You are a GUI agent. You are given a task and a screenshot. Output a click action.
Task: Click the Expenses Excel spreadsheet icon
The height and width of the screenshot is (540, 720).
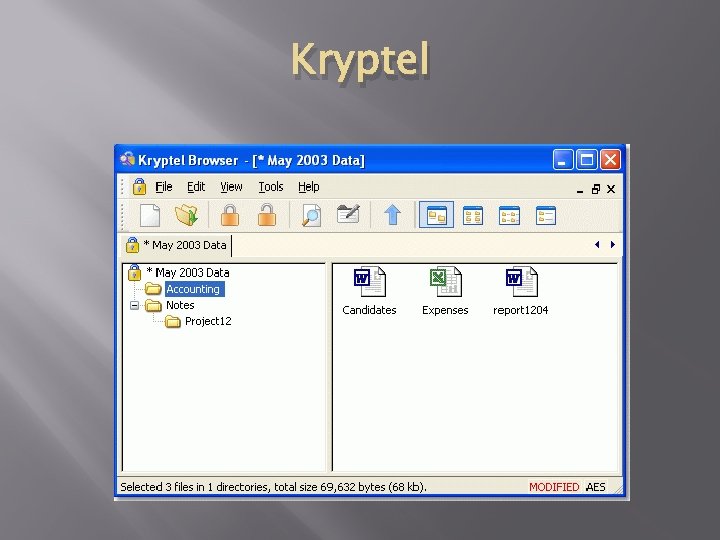pyautogui.click(x=445, y=281)
